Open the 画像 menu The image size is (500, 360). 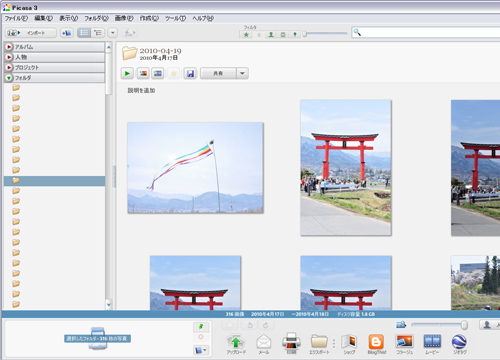124,18
